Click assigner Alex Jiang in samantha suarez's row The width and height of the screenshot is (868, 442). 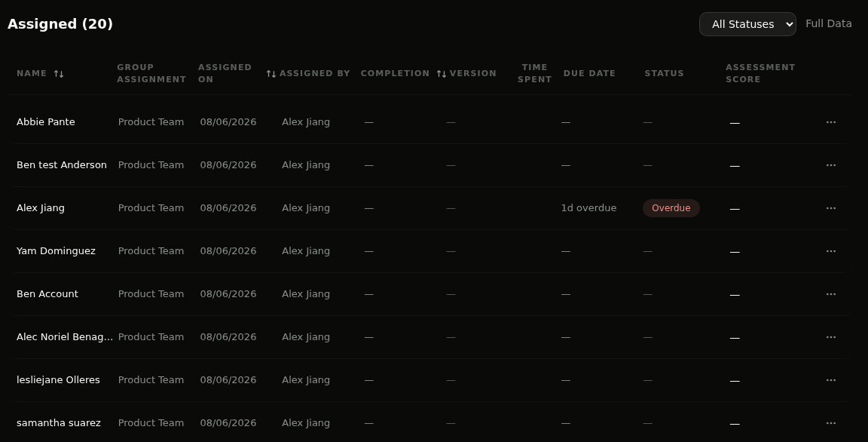pos(306,423)
